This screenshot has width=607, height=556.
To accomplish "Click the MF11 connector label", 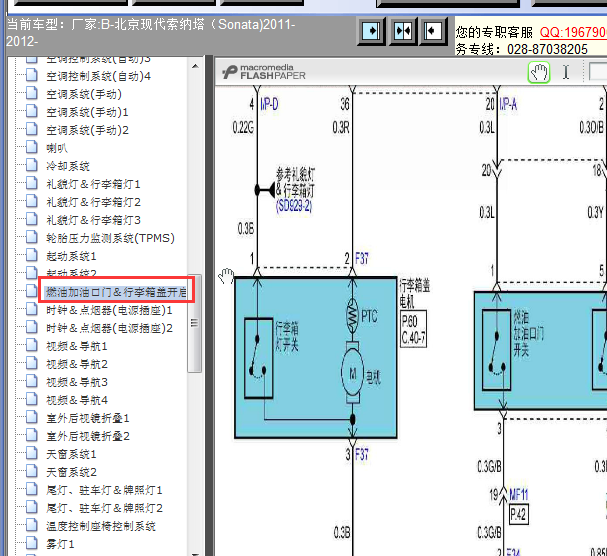I will click(x=518, y=494).
